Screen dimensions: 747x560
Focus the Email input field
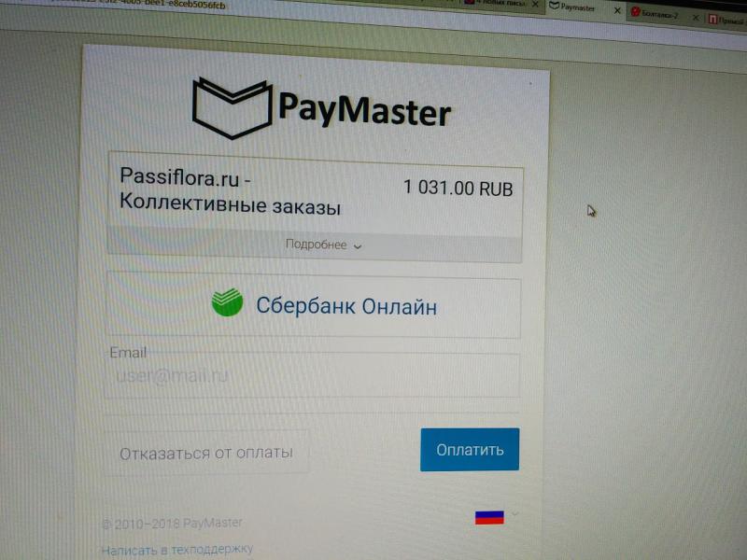coord(312,376)
